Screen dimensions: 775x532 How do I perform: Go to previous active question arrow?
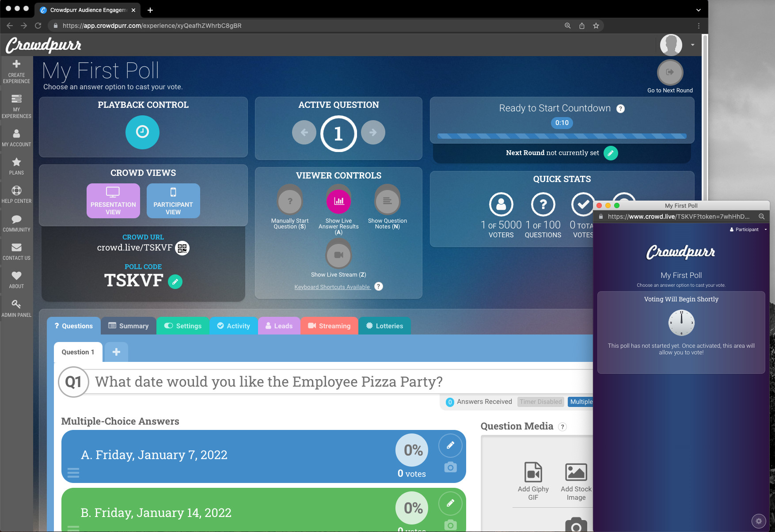(x=304, y=132)
